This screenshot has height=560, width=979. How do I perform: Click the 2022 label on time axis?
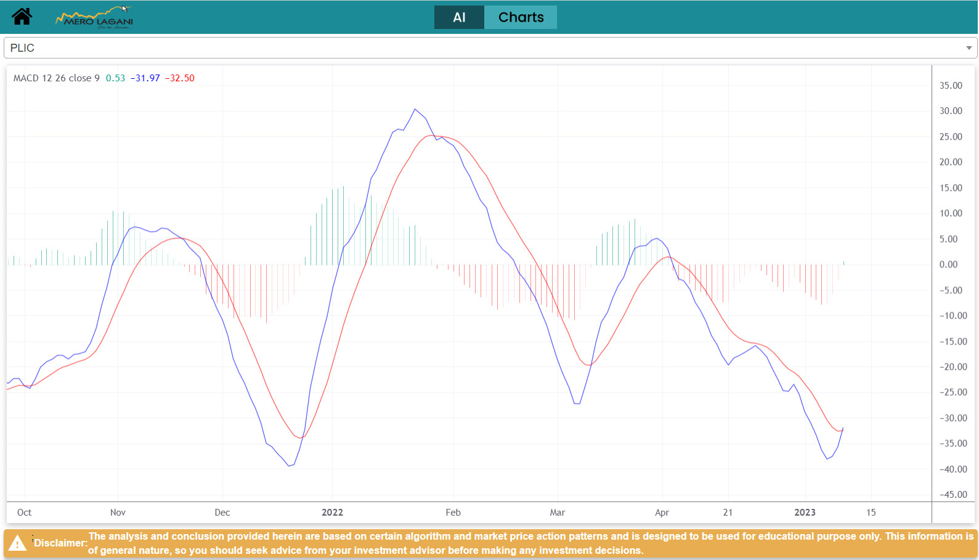coord(332,513)
